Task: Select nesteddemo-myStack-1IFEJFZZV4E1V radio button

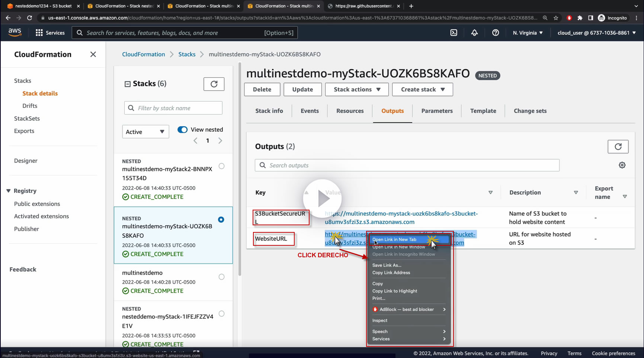Action: click(x=221, y=314)
